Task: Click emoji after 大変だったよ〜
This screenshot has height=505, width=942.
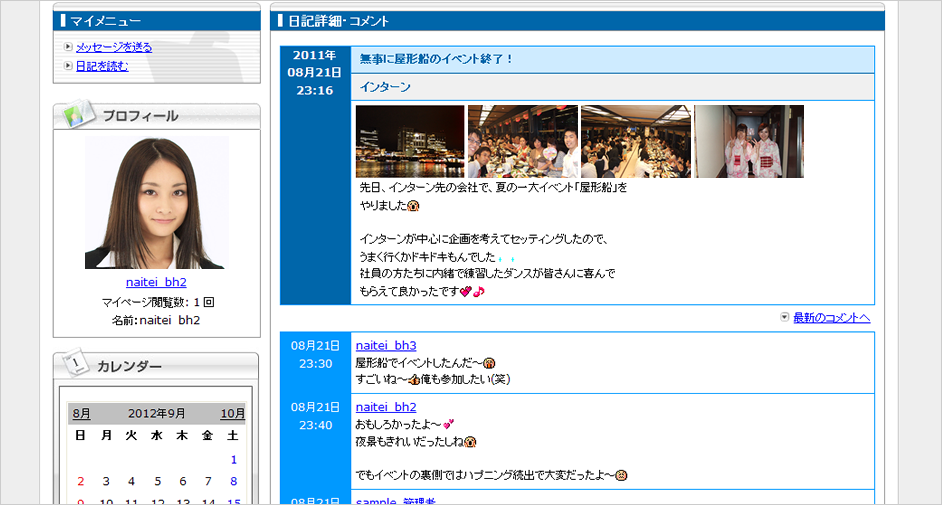Action: tap(621, 476)
